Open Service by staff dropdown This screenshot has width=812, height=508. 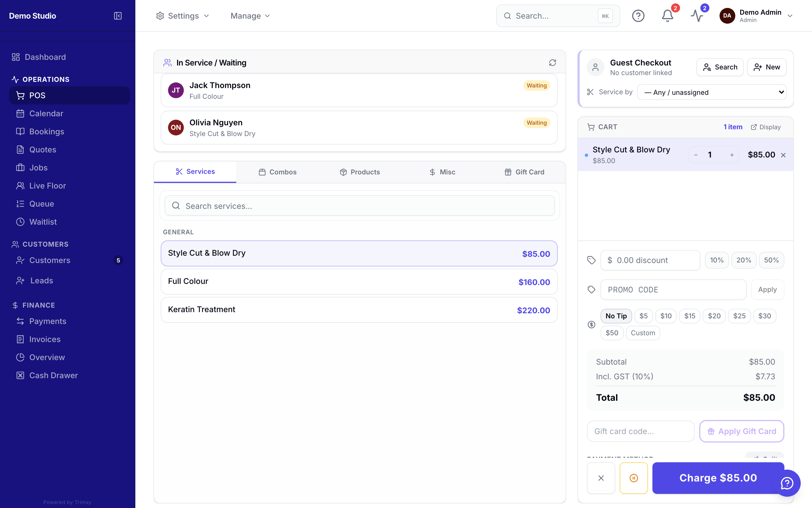click(x=712, y=92)
